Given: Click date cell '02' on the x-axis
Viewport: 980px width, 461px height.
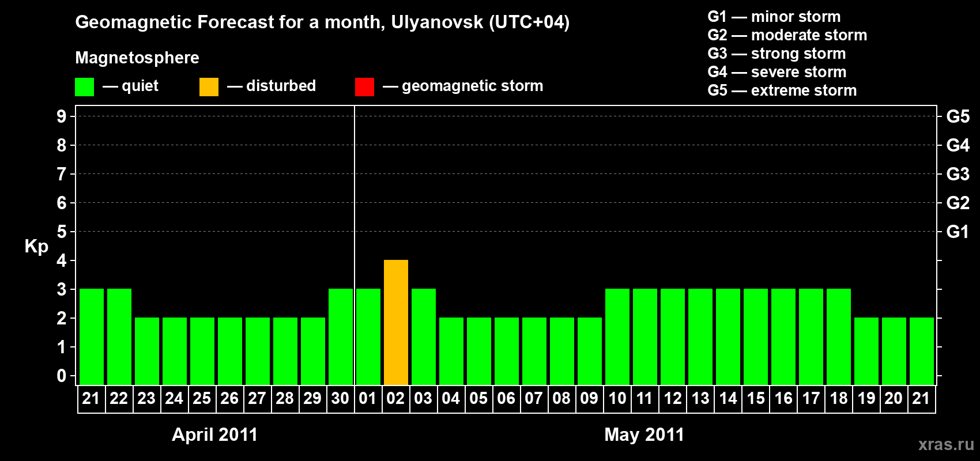Looking at the screenshot, I should (x=395, y=399).
